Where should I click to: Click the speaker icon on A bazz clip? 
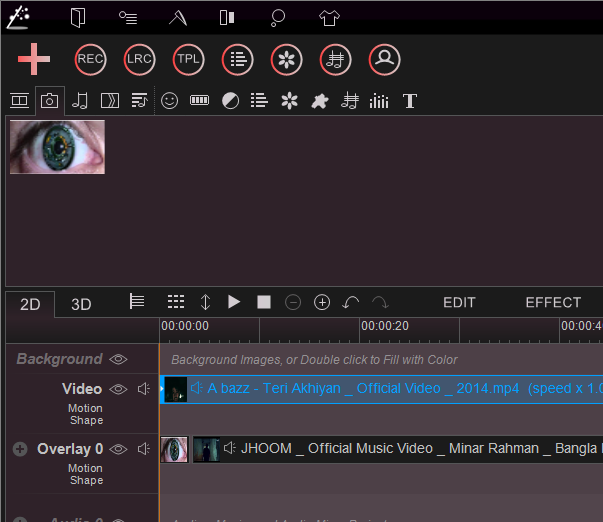tap(197, 388)
